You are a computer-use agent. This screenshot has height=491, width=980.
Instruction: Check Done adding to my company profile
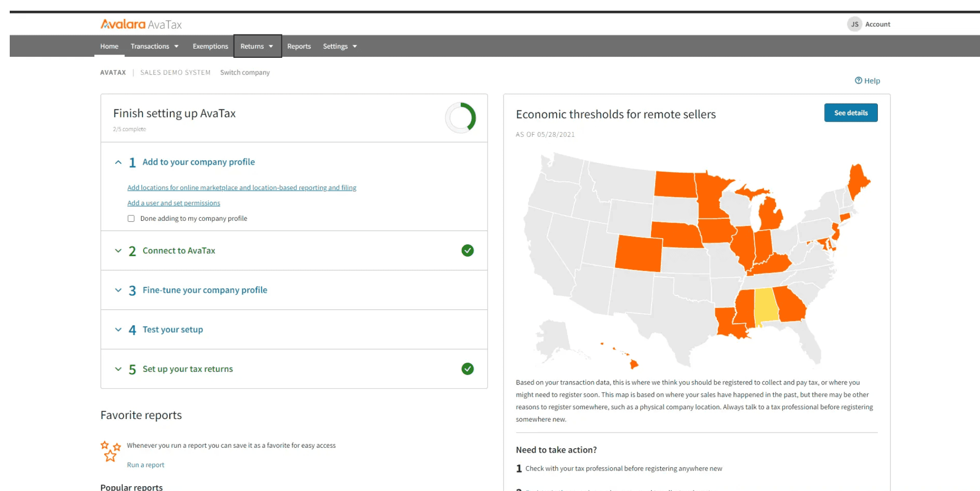pyautogui.click(x=131, y=218)
